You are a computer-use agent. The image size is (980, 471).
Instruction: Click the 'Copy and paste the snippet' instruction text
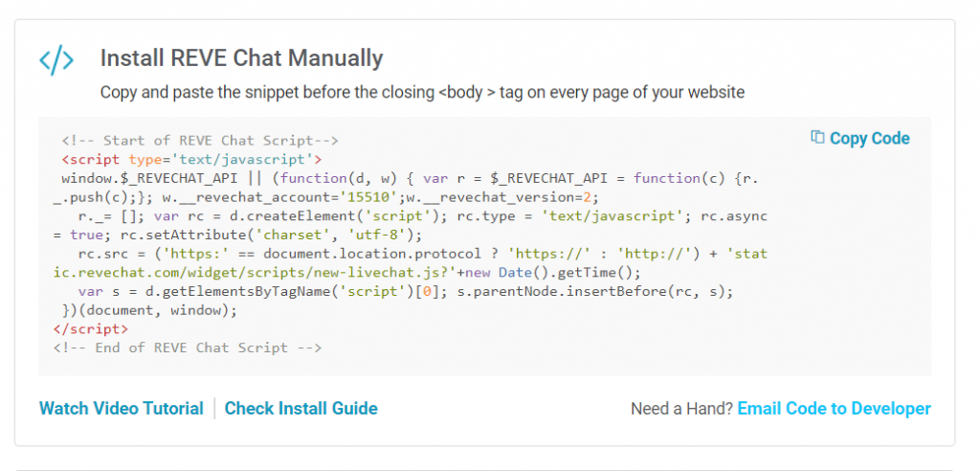(x=422, y=93)
